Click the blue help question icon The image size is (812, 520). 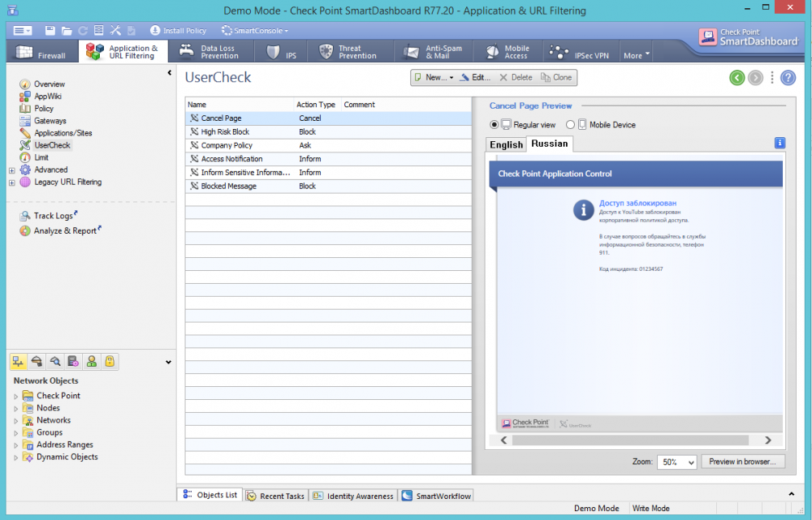[788, 78]
